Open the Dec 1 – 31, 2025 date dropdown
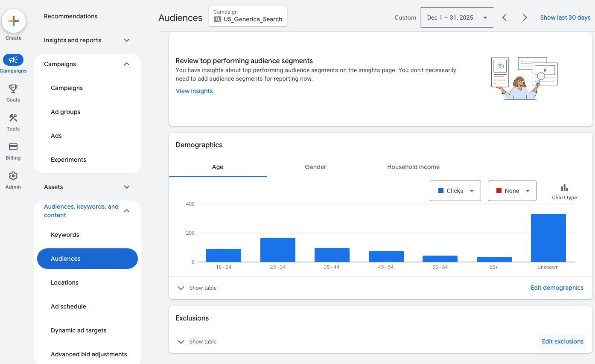Image resolution: width=595 pixels, height=364 pixels. coord(457,17)
